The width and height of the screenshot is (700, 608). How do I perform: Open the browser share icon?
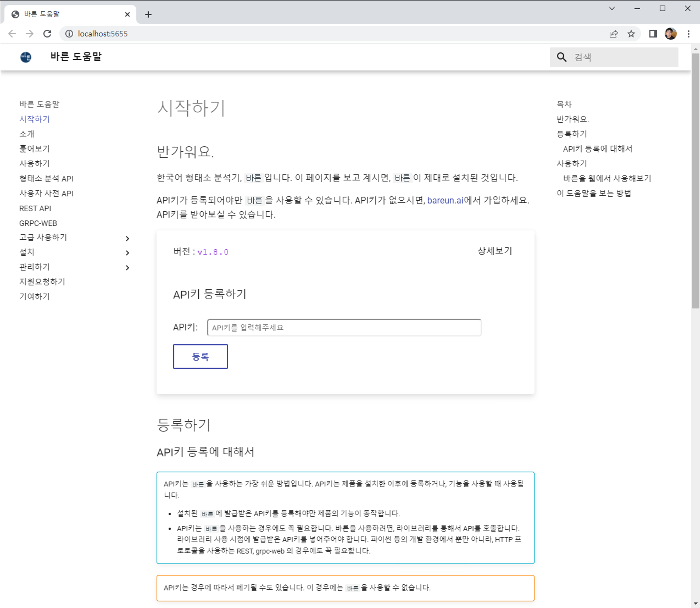click(x=614, y=34)
